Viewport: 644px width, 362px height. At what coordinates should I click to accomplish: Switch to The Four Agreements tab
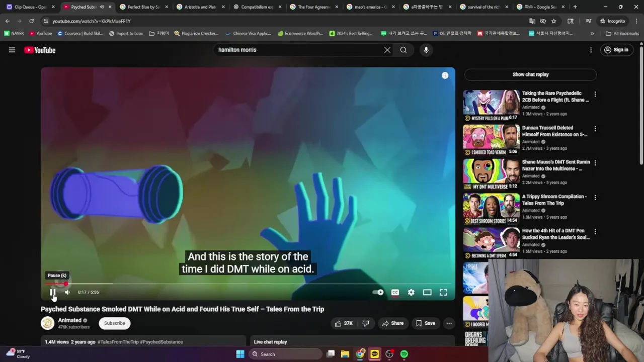(314, 7)
